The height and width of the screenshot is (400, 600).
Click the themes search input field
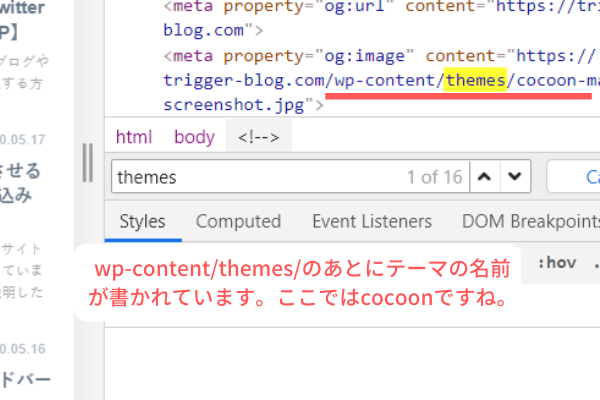point(290,177)
